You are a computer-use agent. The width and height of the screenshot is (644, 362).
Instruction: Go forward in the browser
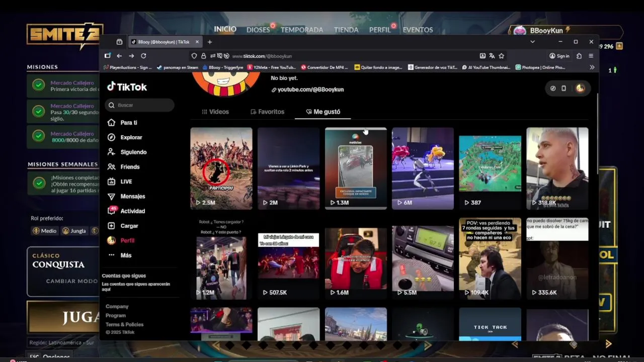click(x=131, y=56)
